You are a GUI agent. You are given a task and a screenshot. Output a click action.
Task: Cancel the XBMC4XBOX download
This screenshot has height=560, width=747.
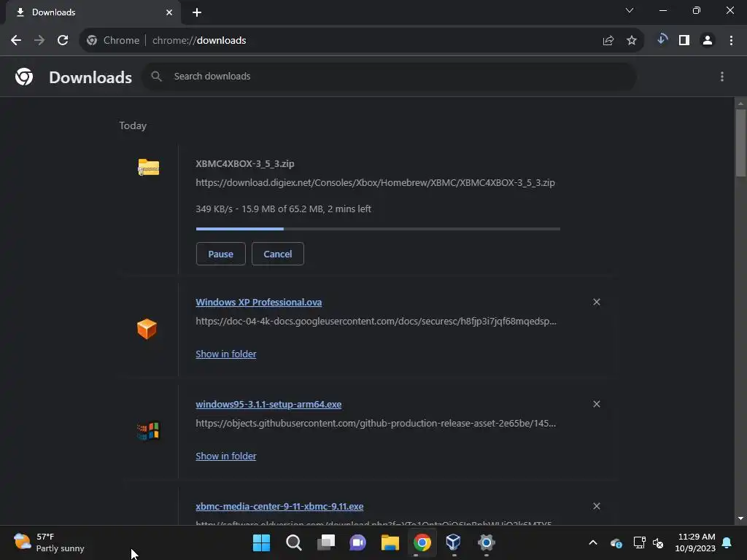[x=278, y=254]
